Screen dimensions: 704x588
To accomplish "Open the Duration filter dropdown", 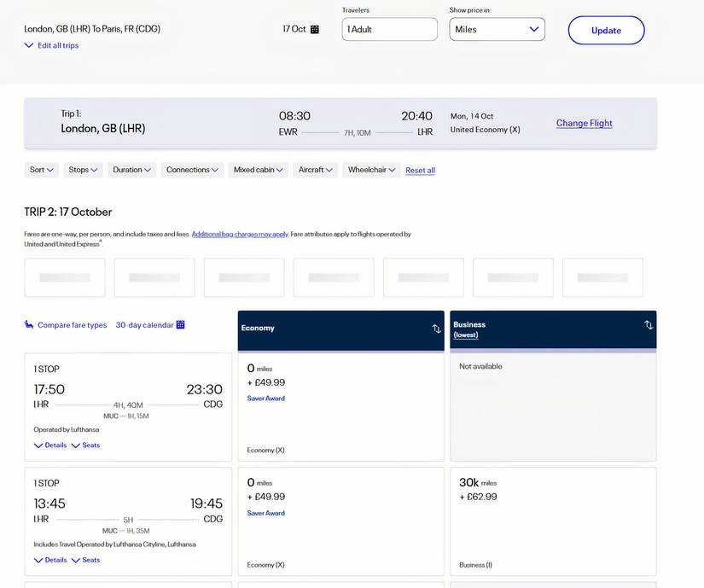I will tap(131, 169).
